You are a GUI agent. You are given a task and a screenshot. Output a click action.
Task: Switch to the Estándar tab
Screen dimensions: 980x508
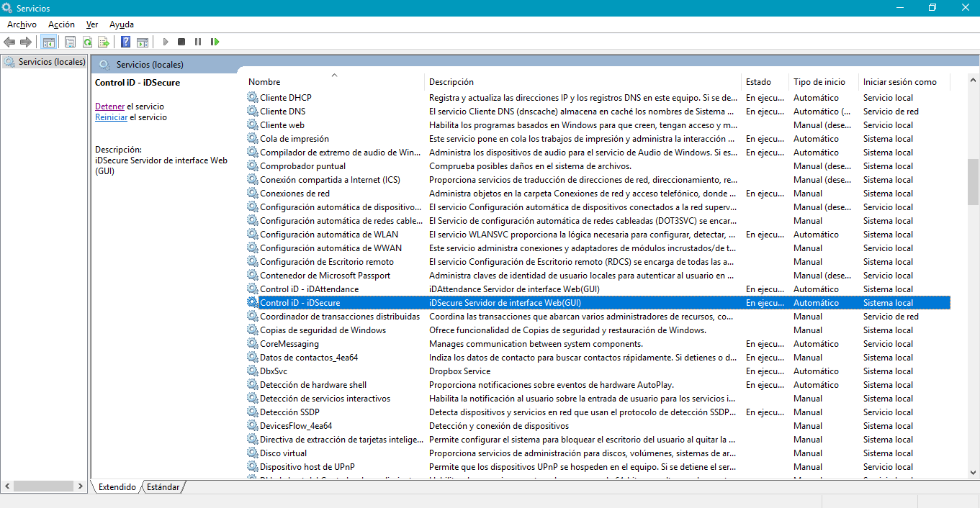[x=163, y=487]
